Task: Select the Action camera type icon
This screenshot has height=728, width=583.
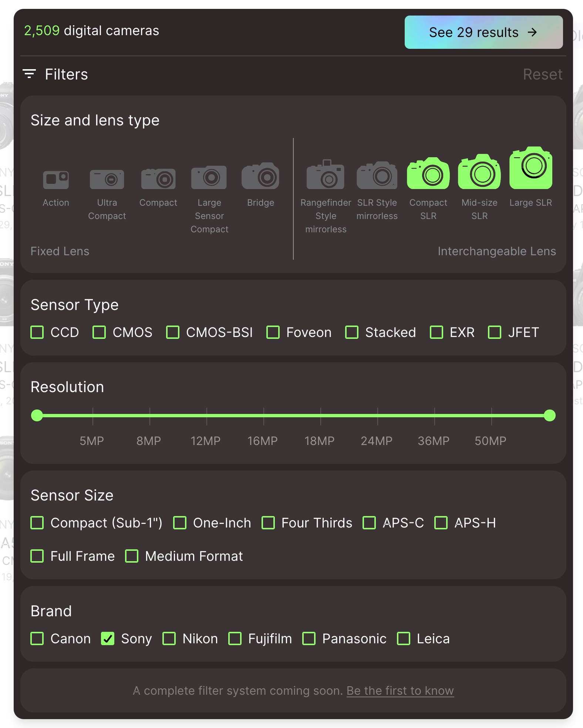Action: click(56, 179)
